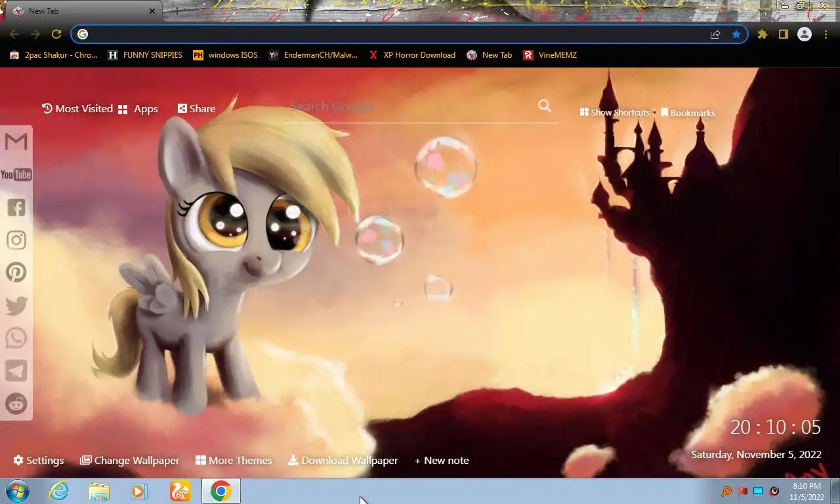Viewport: 840px width, 504px height.
Task: Open YouTube from the left sidebar
Action: coord(16,174)
